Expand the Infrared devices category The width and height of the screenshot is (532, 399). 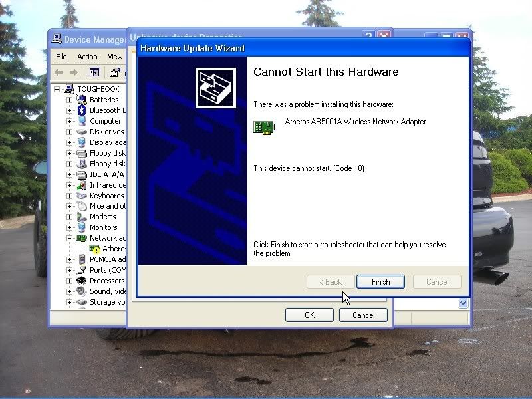coord(69,185)
